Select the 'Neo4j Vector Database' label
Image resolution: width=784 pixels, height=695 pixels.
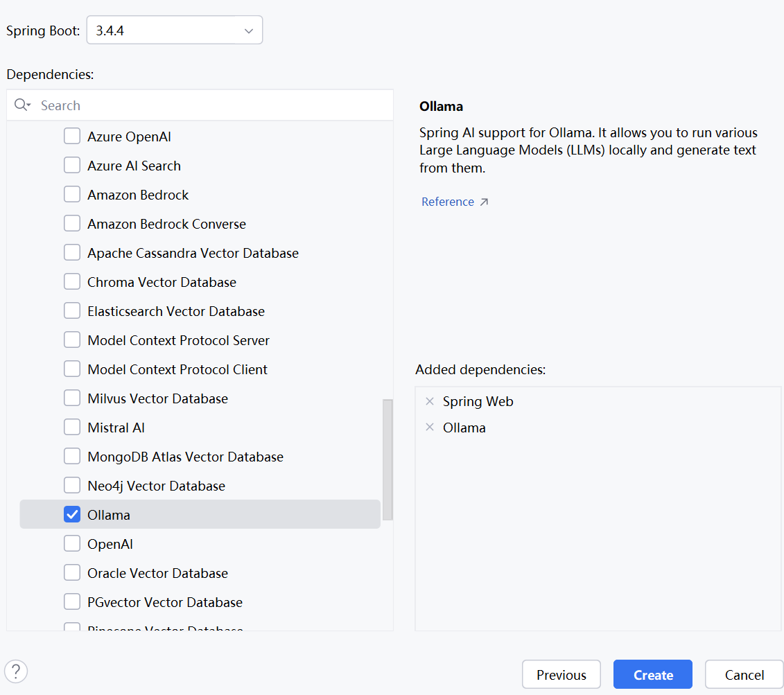coord(156,486)
